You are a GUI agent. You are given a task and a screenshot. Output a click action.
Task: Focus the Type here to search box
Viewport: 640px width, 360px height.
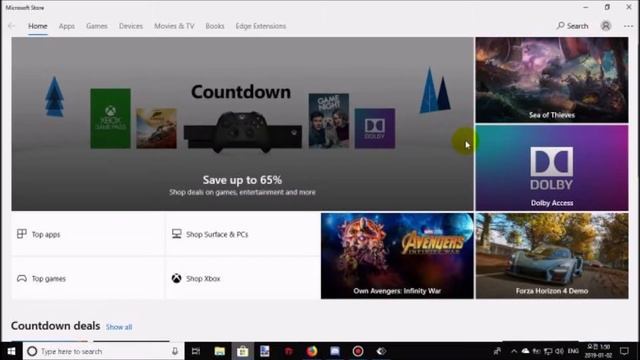coord(103,351)
